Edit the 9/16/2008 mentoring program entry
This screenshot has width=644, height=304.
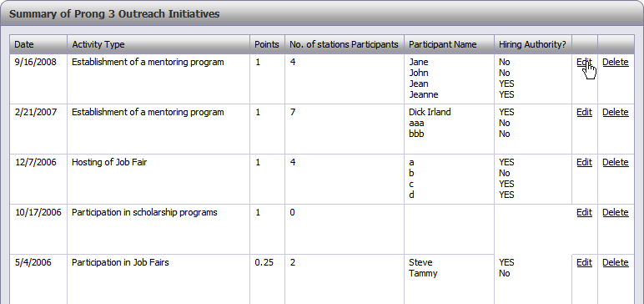(x=584, y=62)
